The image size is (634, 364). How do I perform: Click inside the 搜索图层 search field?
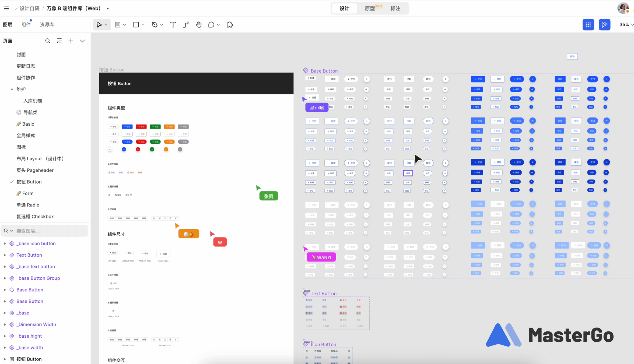point(45,231)
